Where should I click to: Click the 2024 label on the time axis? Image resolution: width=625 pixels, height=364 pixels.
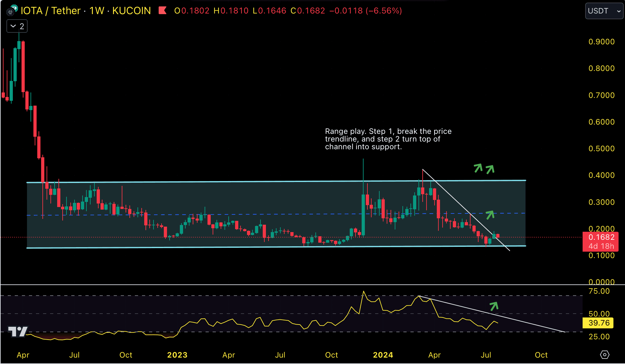[383, 355]
